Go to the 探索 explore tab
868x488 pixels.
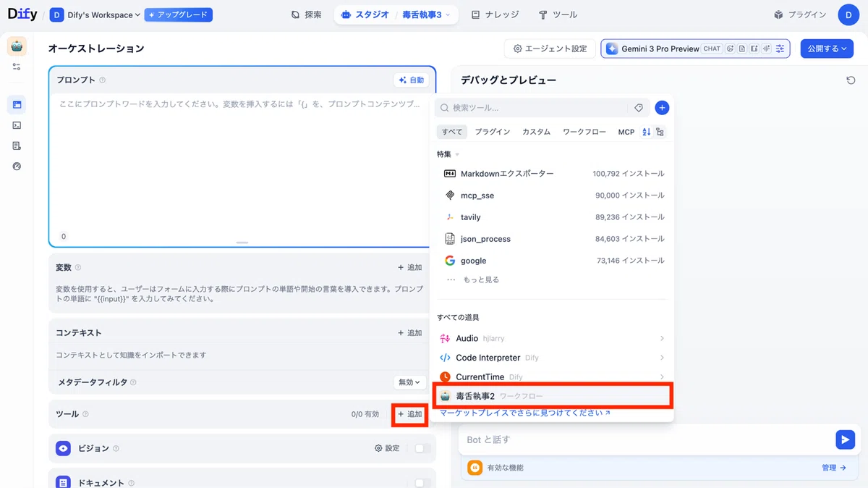(x=306, y=14)
